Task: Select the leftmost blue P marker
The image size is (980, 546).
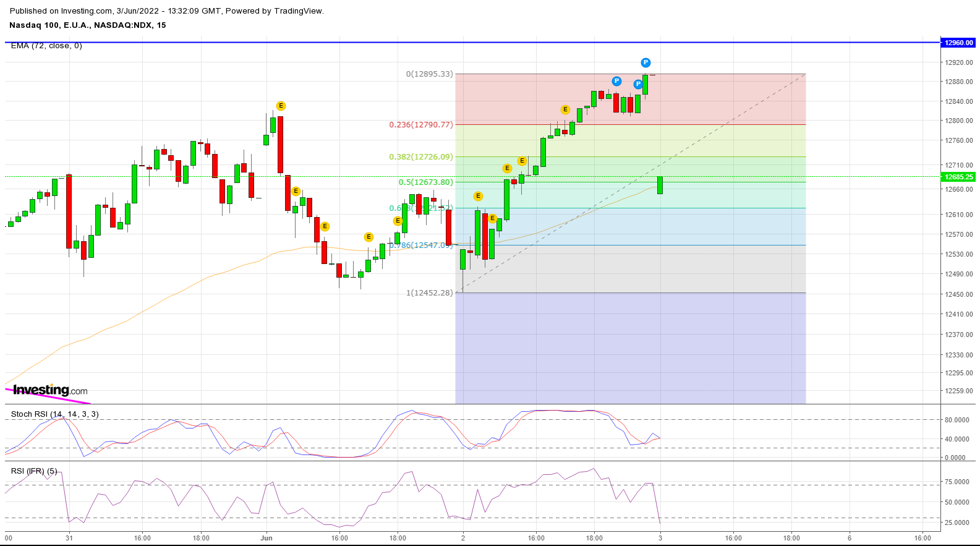Action: point(616,81)
